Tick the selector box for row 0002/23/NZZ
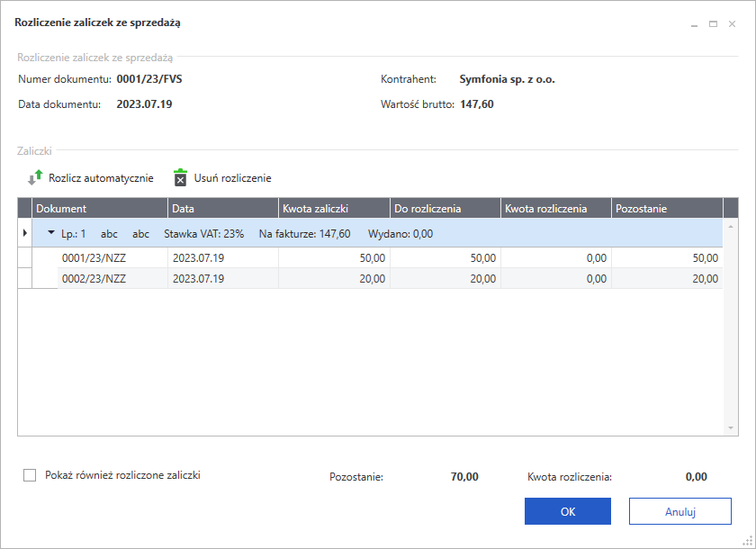756x549 pixels. 45,279
